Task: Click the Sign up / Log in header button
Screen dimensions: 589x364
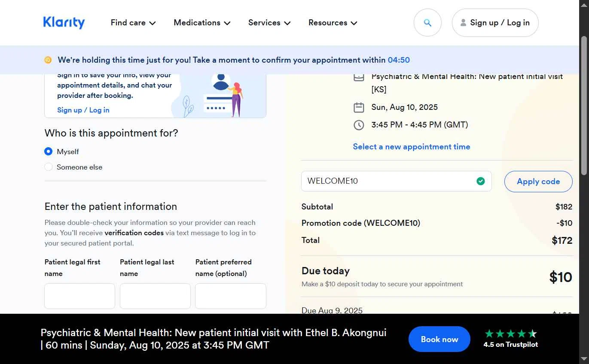Action: pos(495,23)
